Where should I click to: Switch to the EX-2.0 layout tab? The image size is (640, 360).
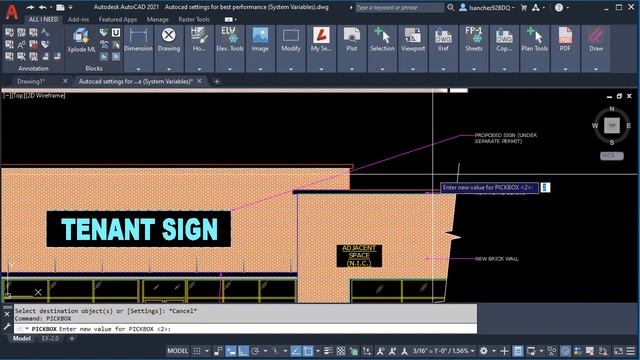coord(50,338)
